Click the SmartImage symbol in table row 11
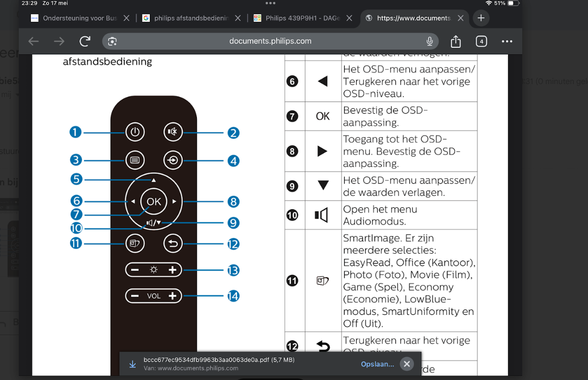 [323, 280]
